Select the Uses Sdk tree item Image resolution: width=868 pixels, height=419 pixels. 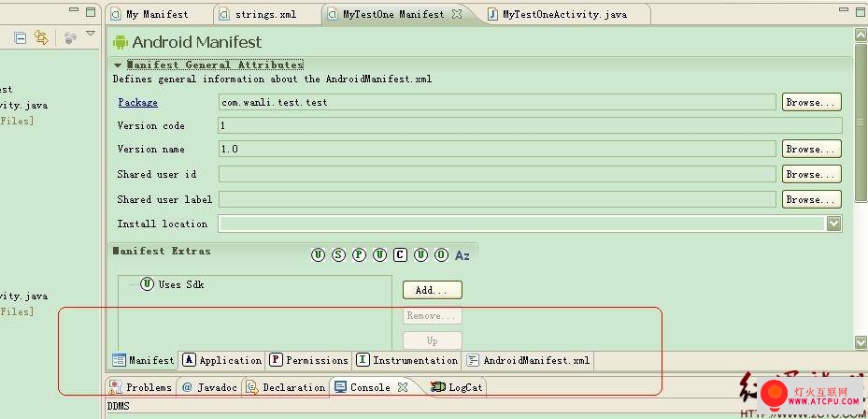pos(173,284)
